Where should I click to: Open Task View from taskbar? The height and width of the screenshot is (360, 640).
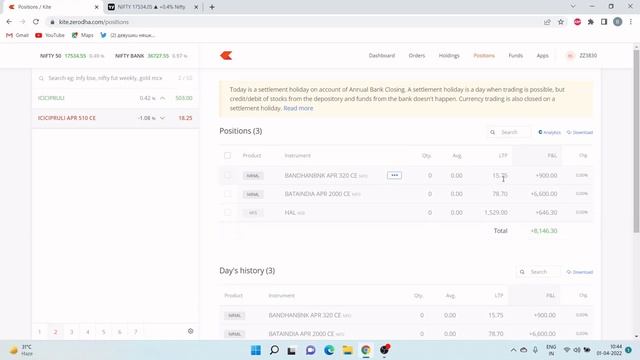coord(291,350)
